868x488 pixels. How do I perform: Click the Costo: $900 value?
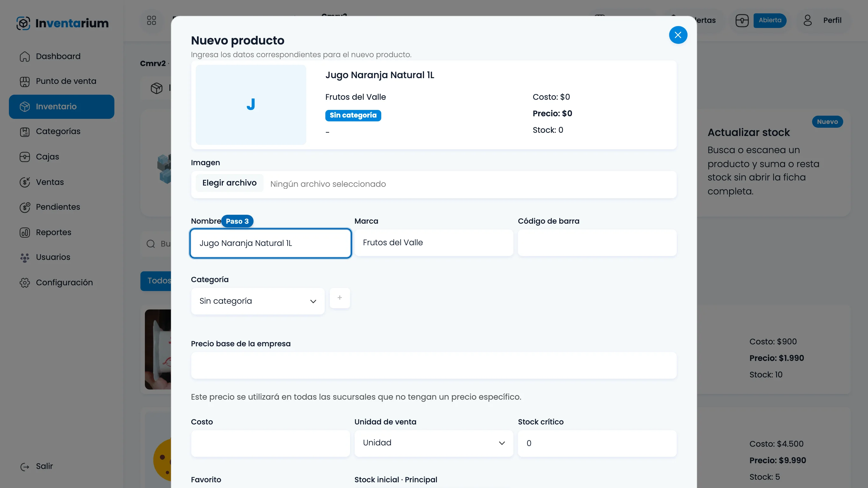773,342
